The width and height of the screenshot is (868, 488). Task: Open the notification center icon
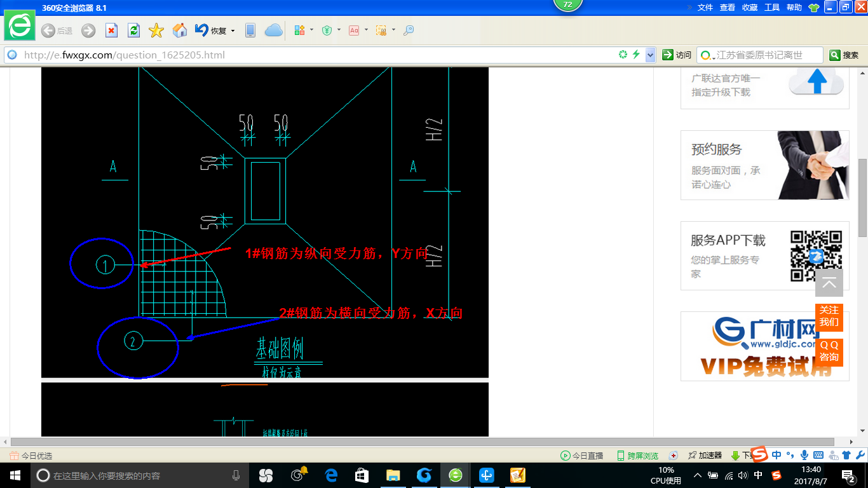pyautogui.click(x=848, y=475)
